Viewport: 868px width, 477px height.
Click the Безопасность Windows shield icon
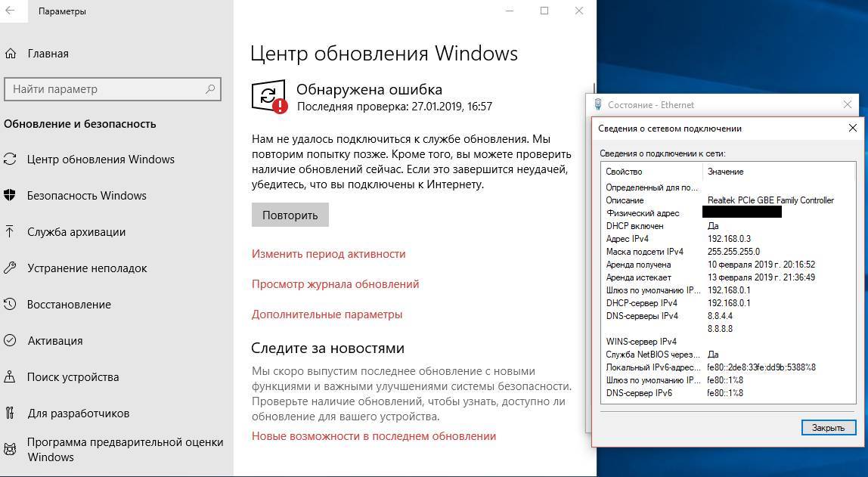10,195
